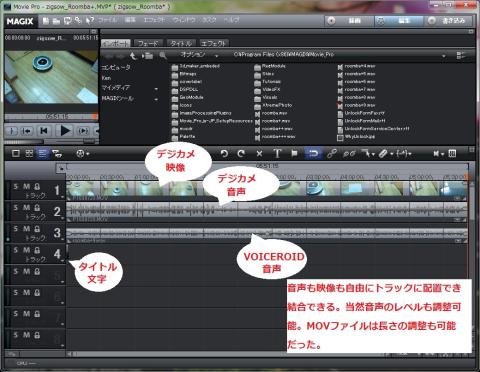Click the Undo icon in timeline toolbar

tap(224, 154)
